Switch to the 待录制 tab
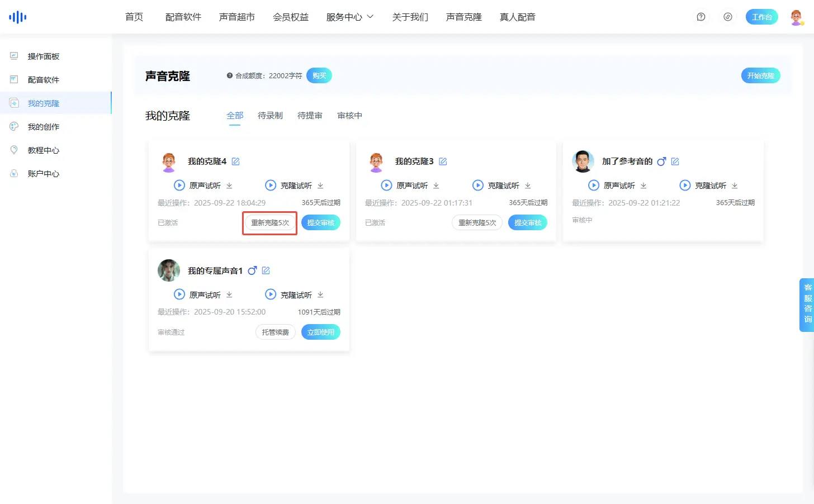814x504 pixels. 270,116
